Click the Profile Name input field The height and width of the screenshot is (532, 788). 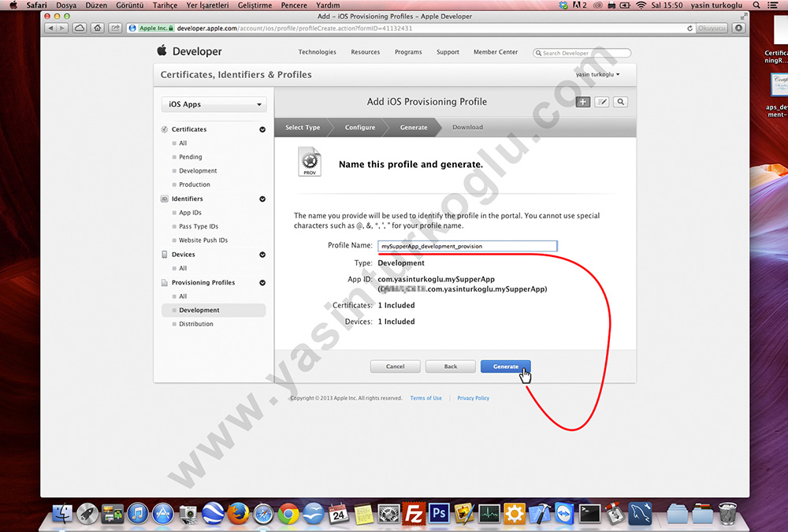click(467, 246)
